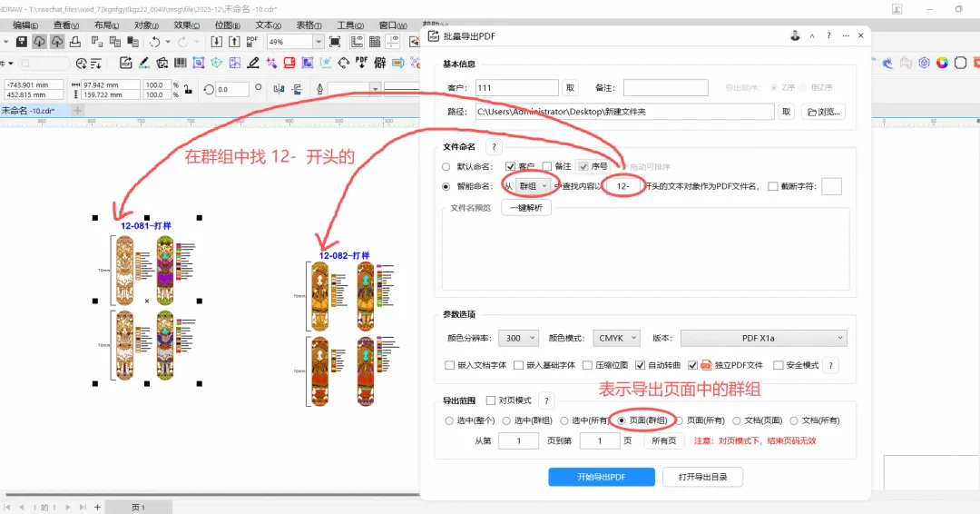Open the 群组 source dropdown
The height and width of the screenshot is (514, 980).
point(534,186)
